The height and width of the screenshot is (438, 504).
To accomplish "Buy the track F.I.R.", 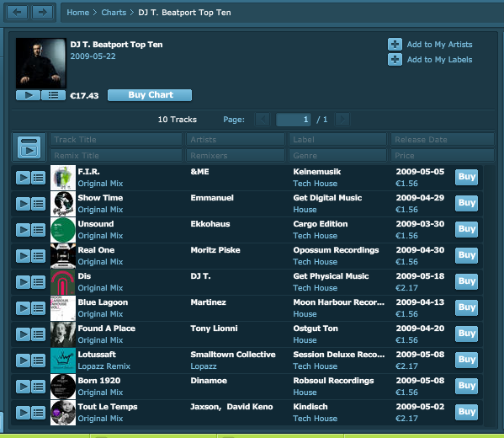I will [466, 178].
